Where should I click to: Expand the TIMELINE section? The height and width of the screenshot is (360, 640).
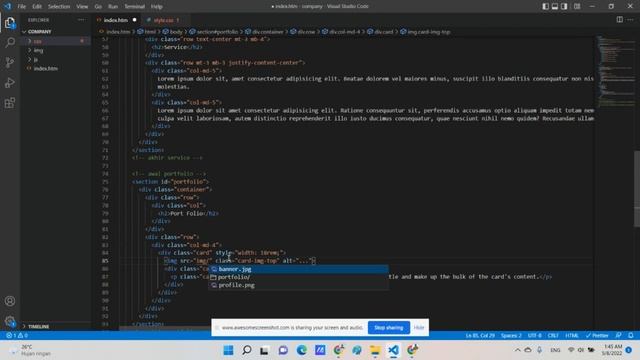[x=39, y=327]
